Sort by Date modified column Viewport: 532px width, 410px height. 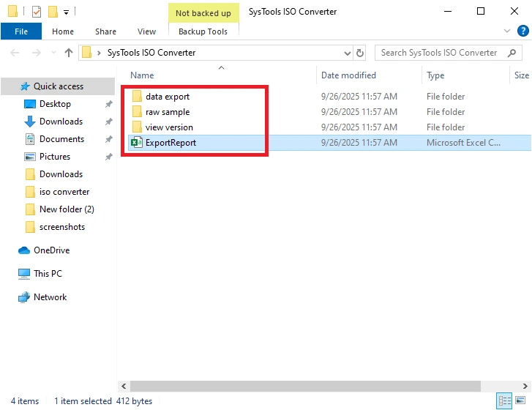click(348, 75)
